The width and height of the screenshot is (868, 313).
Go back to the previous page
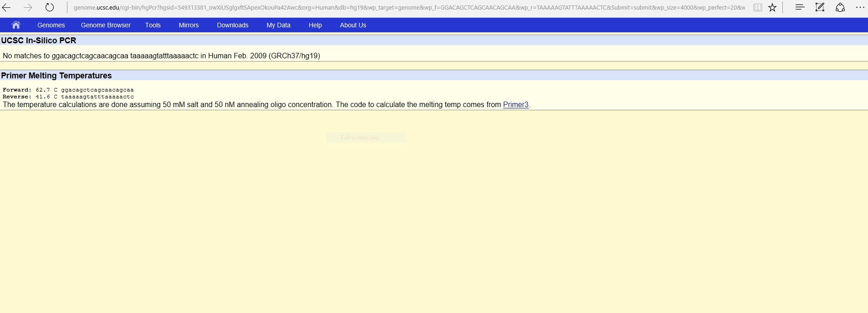pyautogui.click(x=6, y=7)
